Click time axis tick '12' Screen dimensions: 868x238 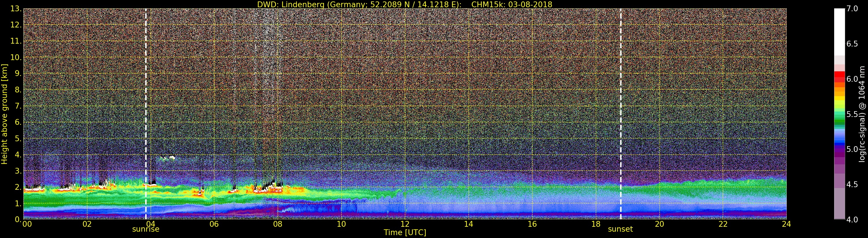405,224
